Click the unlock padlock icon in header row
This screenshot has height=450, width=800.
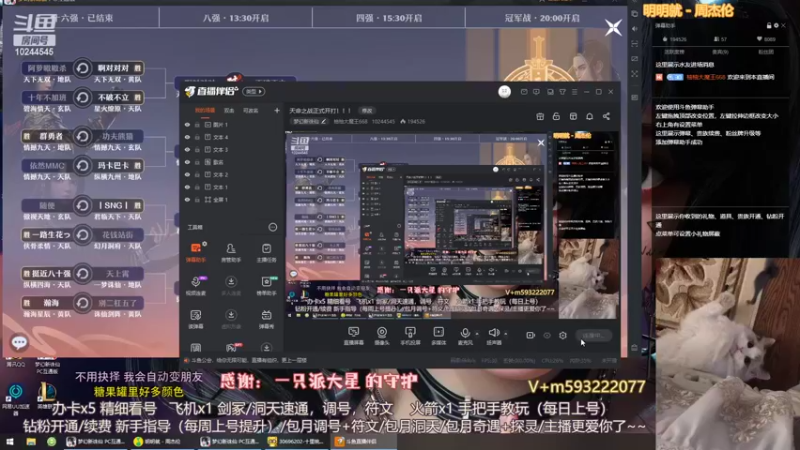556,116
